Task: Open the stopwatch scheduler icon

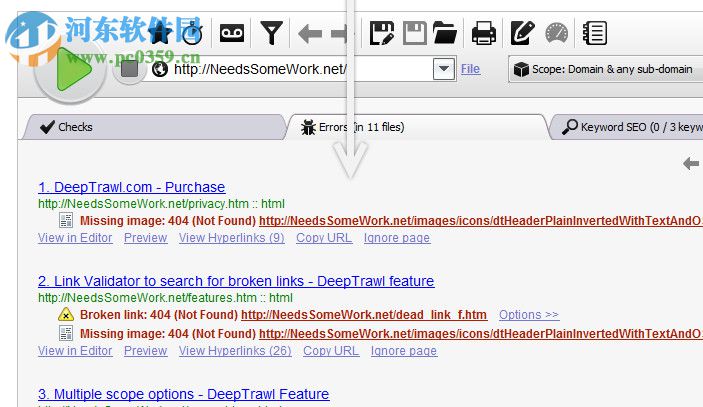Action: click(193, 33)
